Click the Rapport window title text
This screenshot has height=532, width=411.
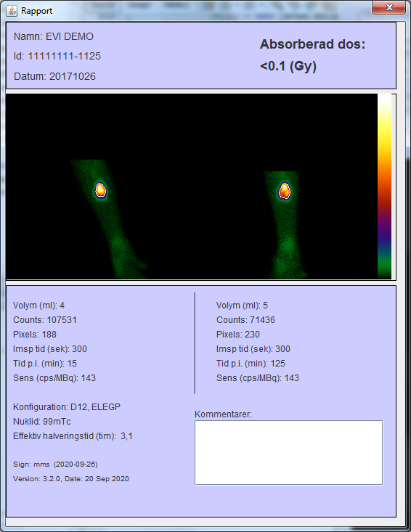pyautogui.click(x=36, y=11)
